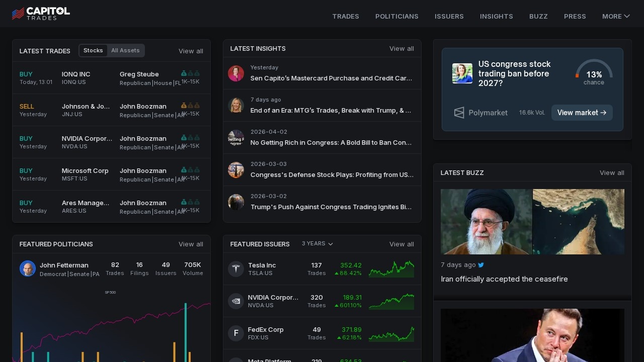Open the 'End of an Era: MTG's Trades' insight

pyautogui.click(x=331, y=111)
